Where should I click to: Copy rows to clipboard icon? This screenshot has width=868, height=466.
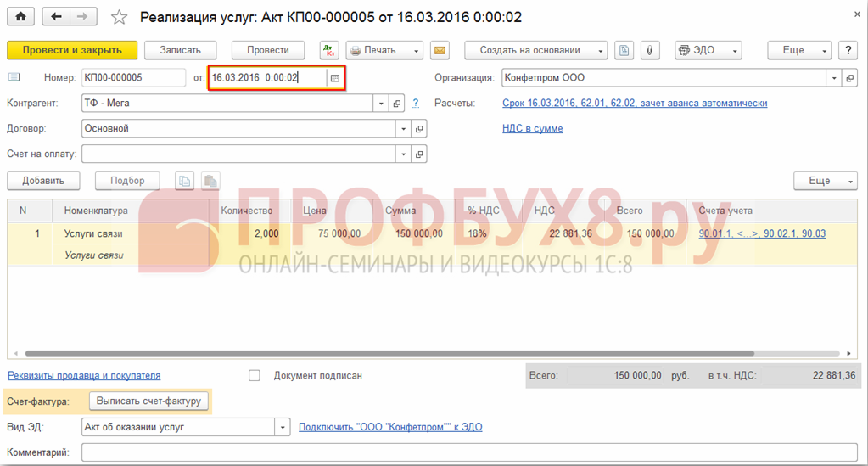pos(184,181)
